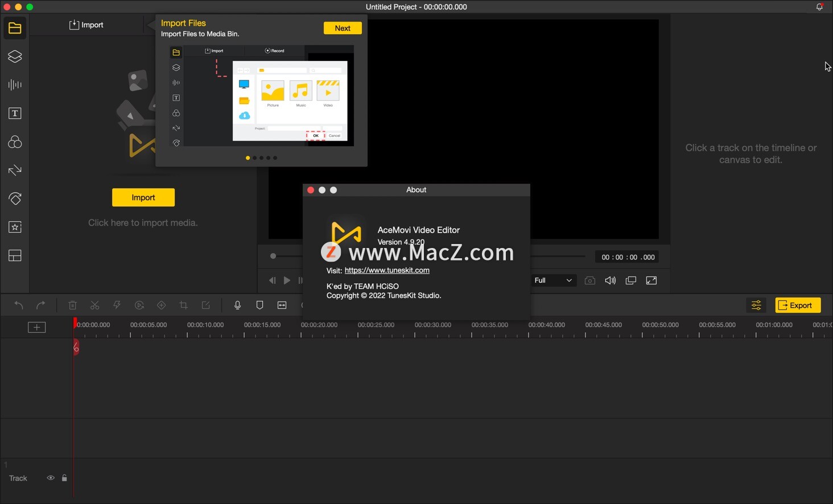
Task: Take a snapshot with the camera icon
Action: point(590,280)
